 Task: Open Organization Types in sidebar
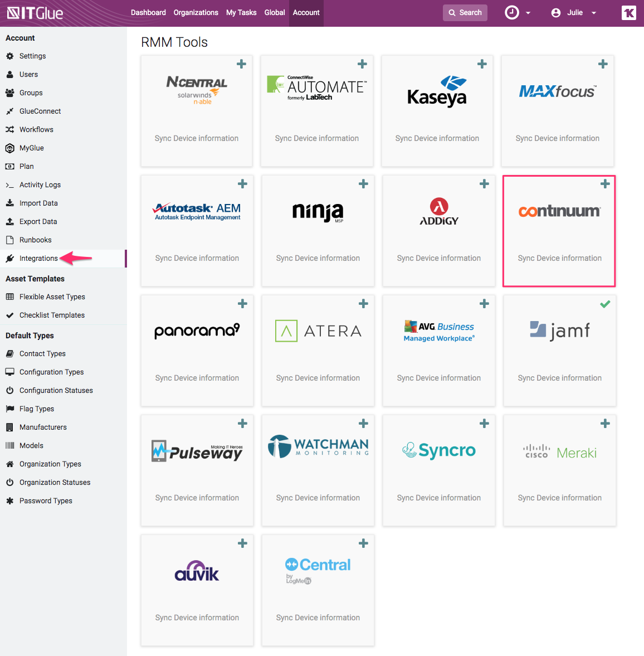click(63, 464)
